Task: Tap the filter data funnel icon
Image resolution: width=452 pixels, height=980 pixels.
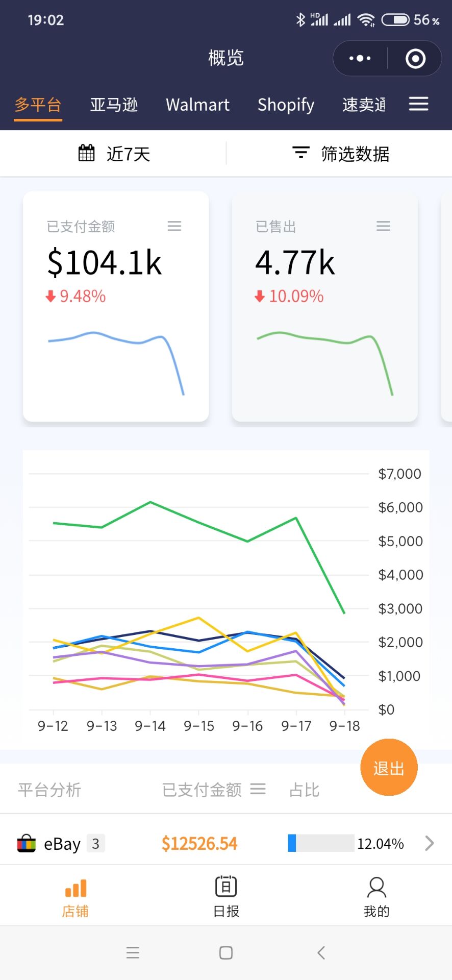Action: click(x=300, y=153)
